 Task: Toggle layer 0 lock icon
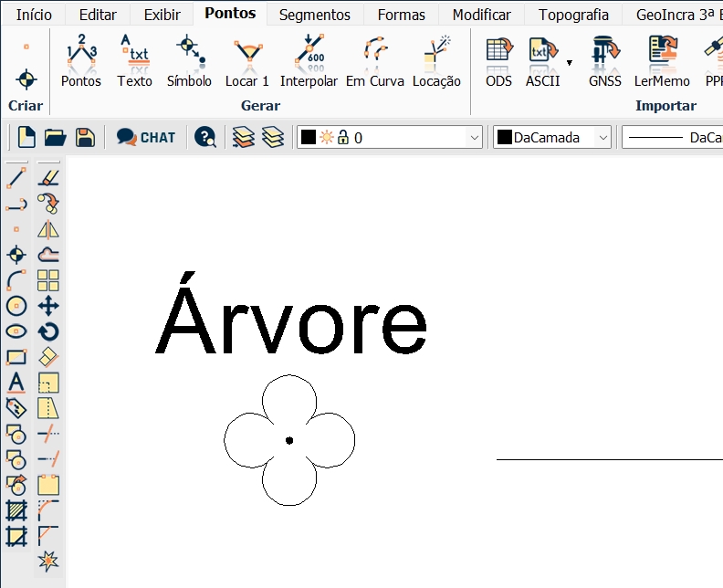click(x=343, y=138)
